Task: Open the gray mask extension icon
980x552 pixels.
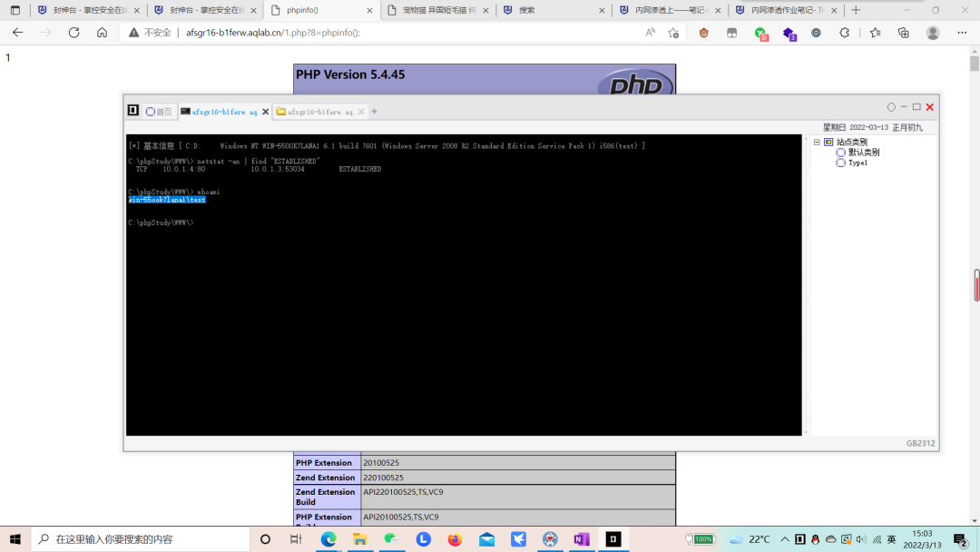Action: (732, 33)
